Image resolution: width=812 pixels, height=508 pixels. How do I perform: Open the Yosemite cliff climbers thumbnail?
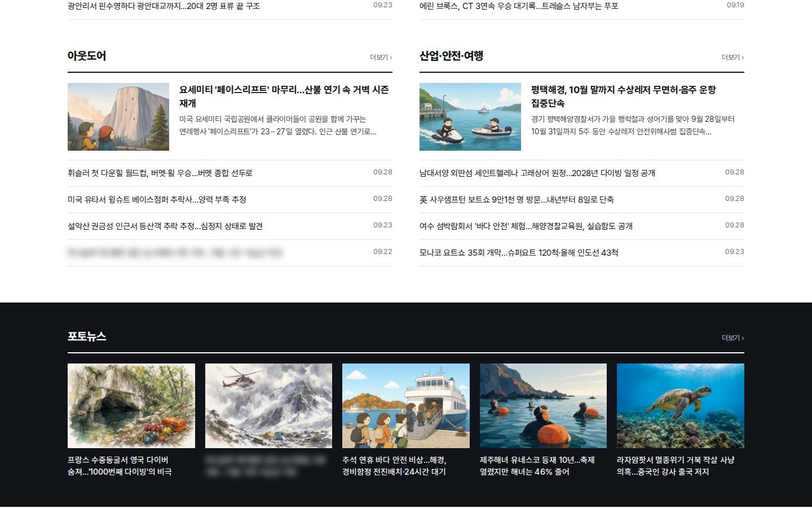point(118,117)
